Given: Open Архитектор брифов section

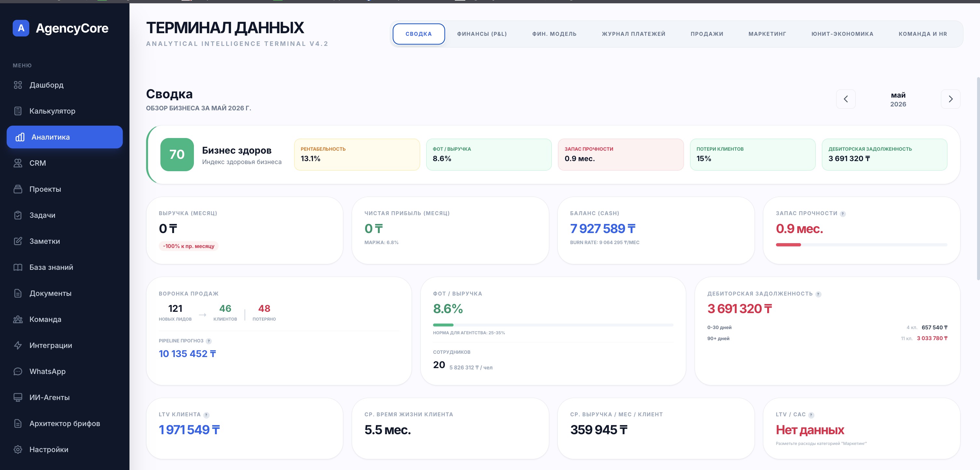Looking at the screenshot, I should 65,423.
